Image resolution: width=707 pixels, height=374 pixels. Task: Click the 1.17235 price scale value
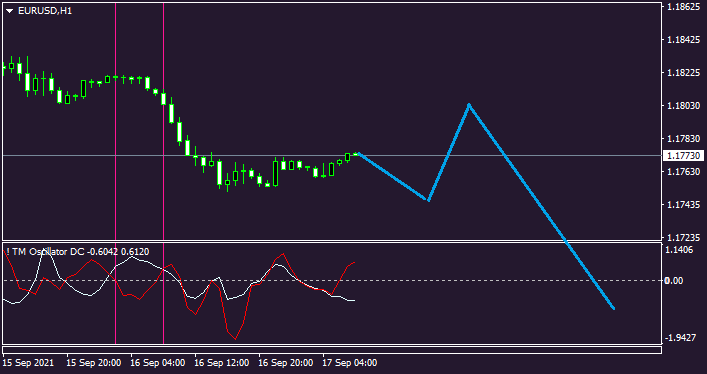(684, 237)
